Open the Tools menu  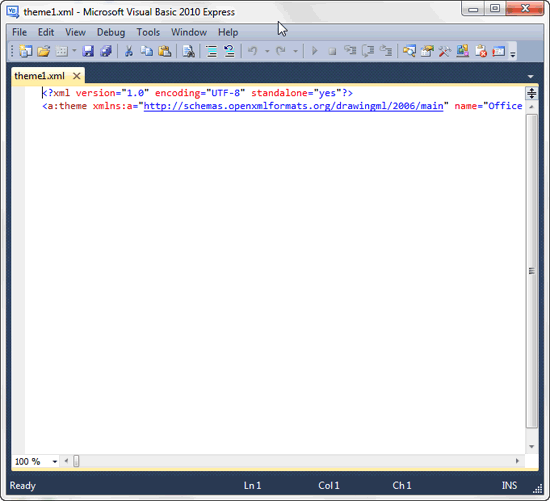click(148, 32)
